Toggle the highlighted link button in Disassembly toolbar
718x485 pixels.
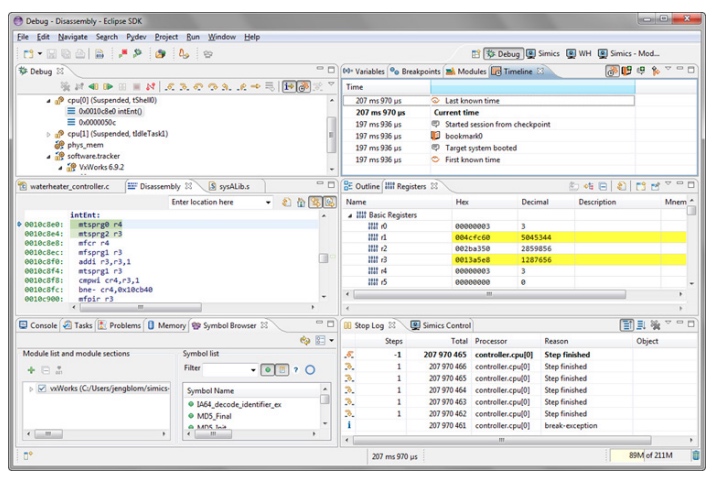[x=315, y=202]
